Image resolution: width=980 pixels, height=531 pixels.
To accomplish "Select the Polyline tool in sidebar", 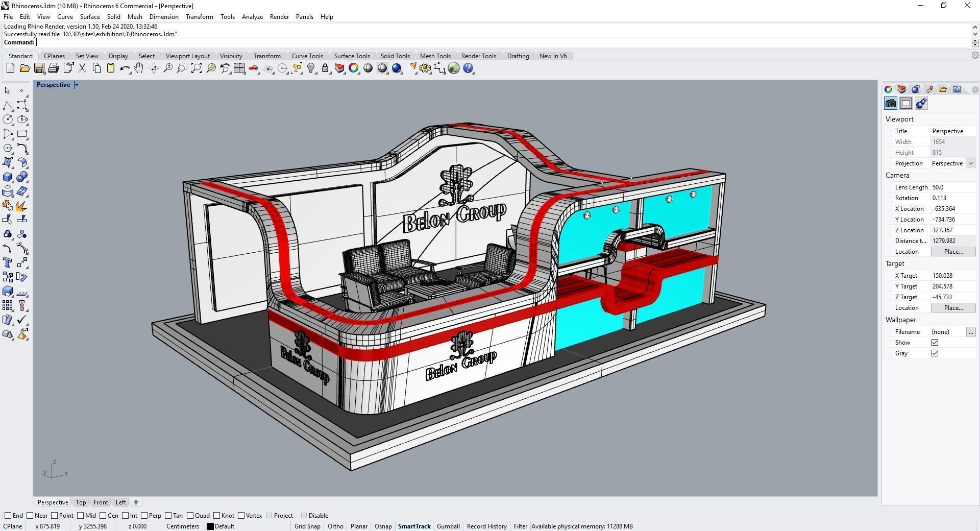I will [8, 106].
